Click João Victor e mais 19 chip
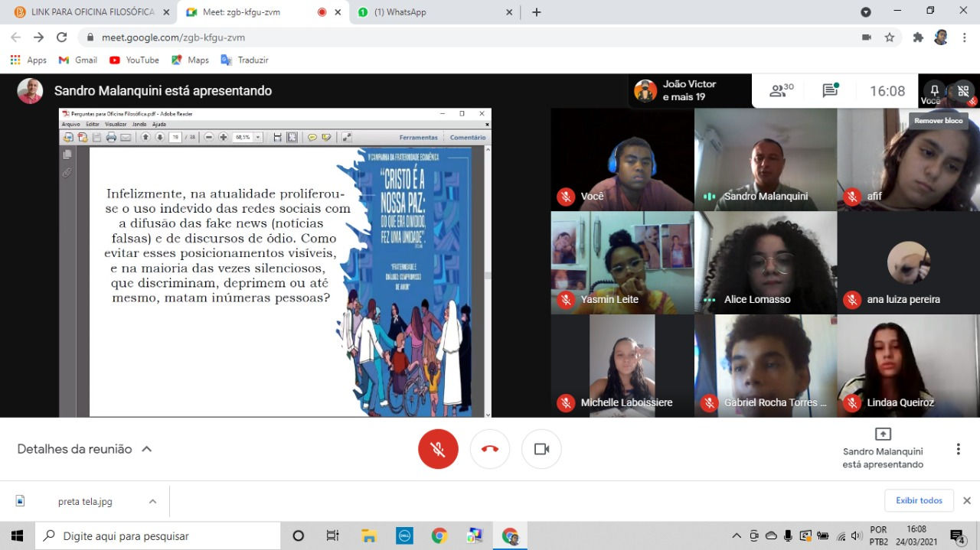The width and height of the screenshot is (980, 550). [x=688, y=90]
